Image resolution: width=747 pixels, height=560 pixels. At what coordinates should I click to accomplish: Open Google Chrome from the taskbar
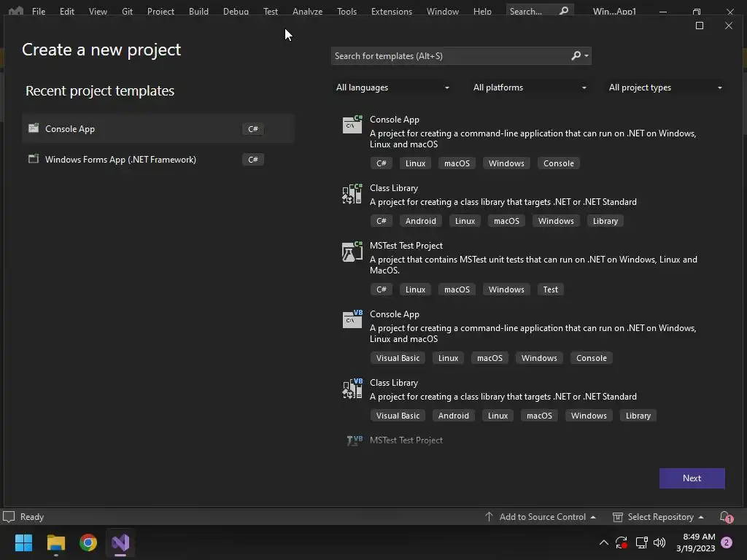click(x=88, y=542)
